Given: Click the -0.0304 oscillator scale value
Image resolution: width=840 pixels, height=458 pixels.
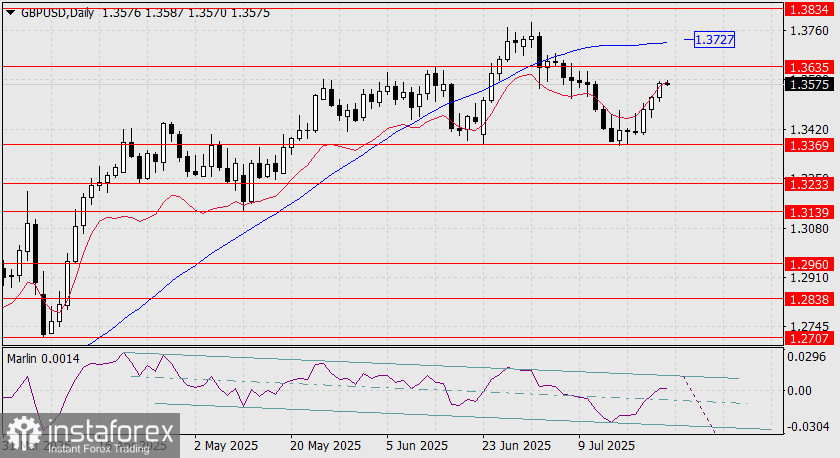Looking at the screenshot, I should coord(807,426).
